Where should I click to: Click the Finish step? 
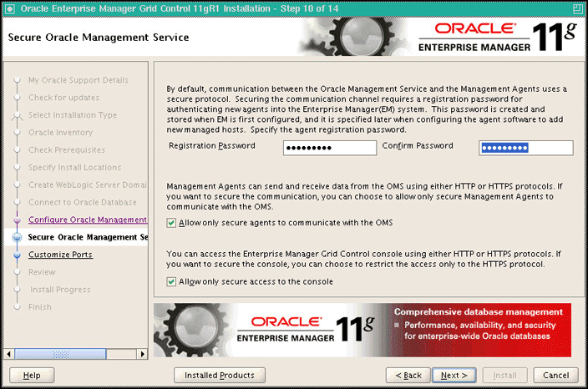point(40,307)
